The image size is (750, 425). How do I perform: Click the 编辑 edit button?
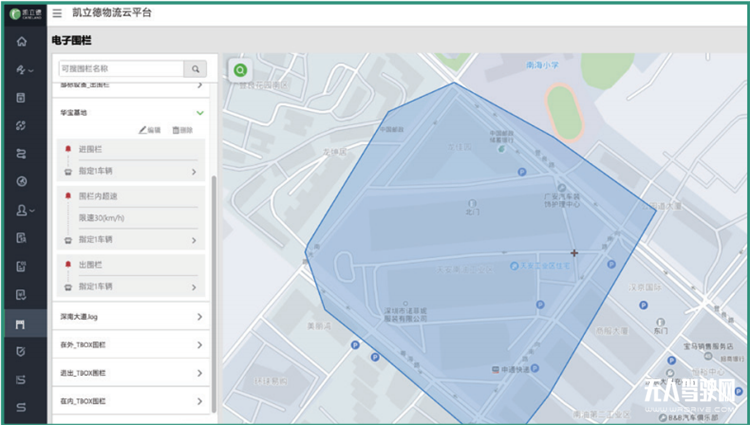[x=149, y=131]
